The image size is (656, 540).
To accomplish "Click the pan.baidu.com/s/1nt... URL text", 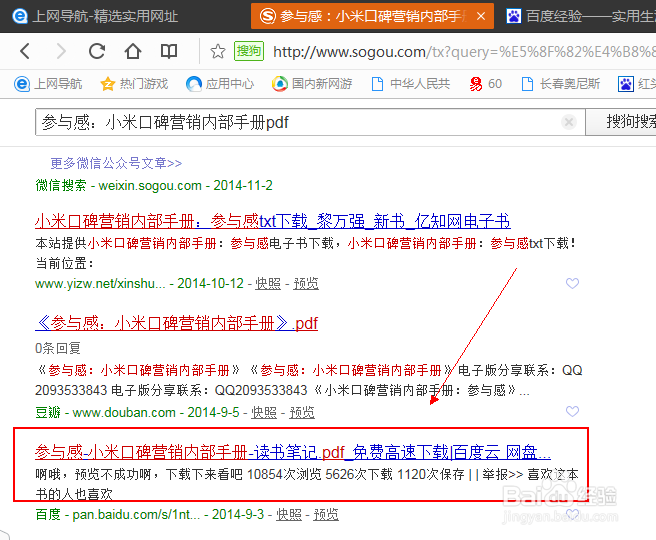I will (x=136, y=514).
